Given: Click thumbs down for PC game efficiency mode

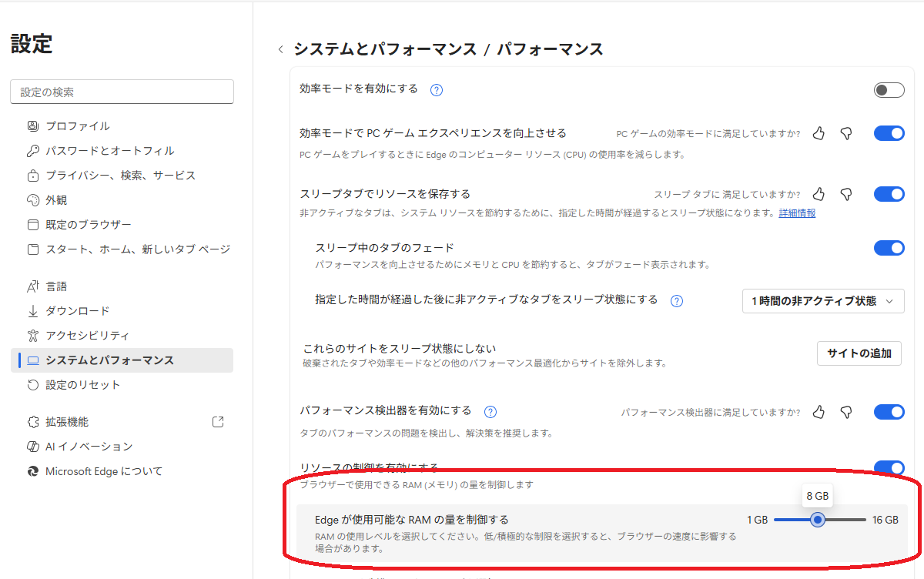Looking at the screenshot, I should coord(846,133).
